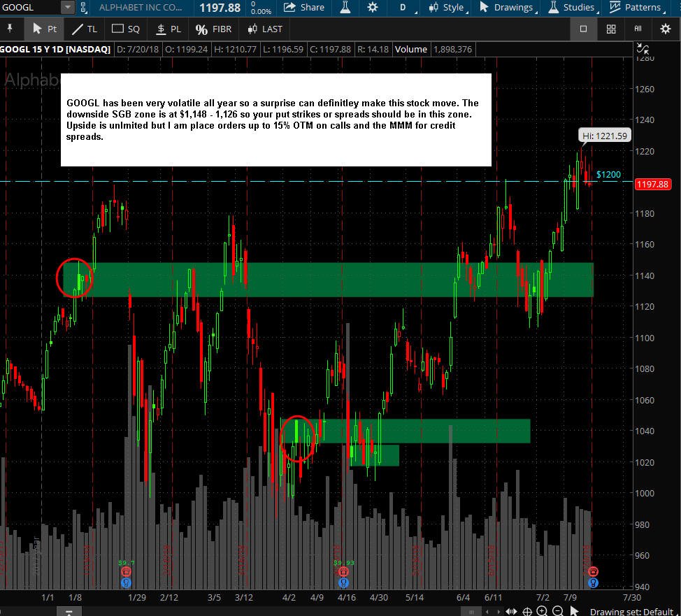The height and width of the screenshot is (616, 681).
Task: Click the H: 1210.77 high value
Action: 235,50
